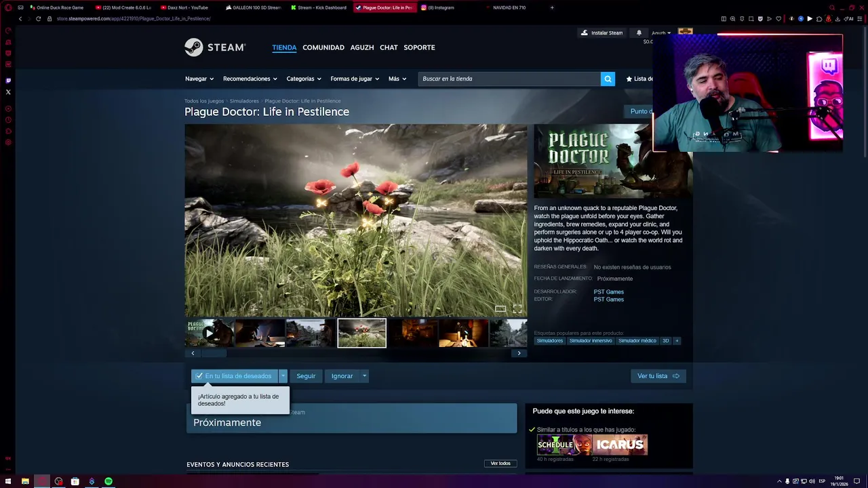Open X (Twitter) in browser sidebar
868x488 pixels.
coord(8,91)
